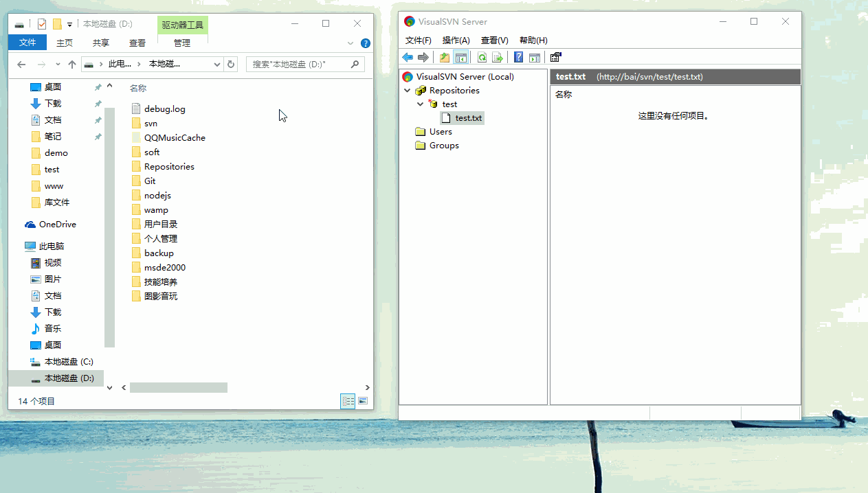This screenshot has height=493, width=868.
Task: Select VisualSVN Server (Local) root node
Action: pyautogui.click(x=465, y=77)
